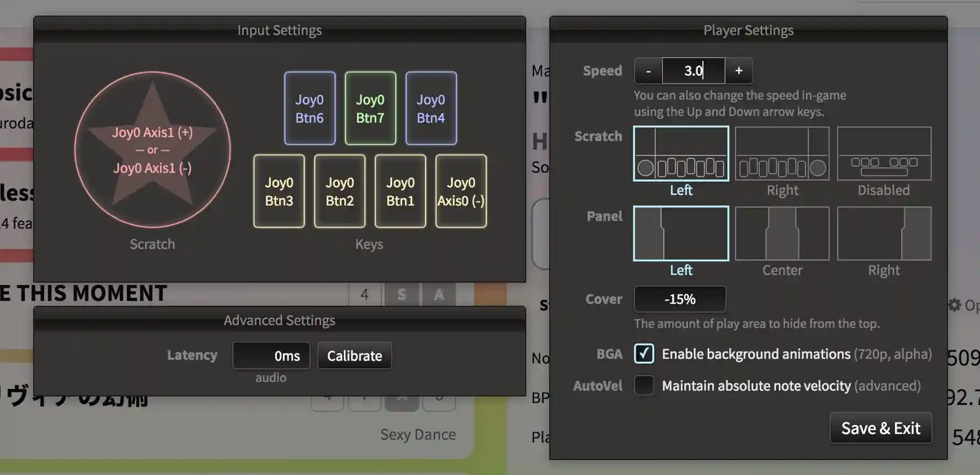Image resolution: width=980 pixels, height=475 pixels.
Task: Disable background animations checkbox
Action: [644, 353]
